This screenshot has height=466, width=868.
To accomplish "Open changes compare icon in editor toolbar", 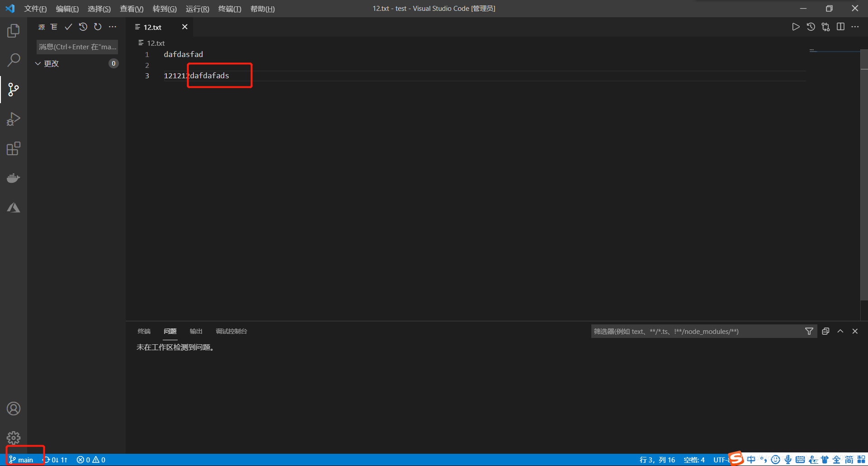I will click(826, 27).
